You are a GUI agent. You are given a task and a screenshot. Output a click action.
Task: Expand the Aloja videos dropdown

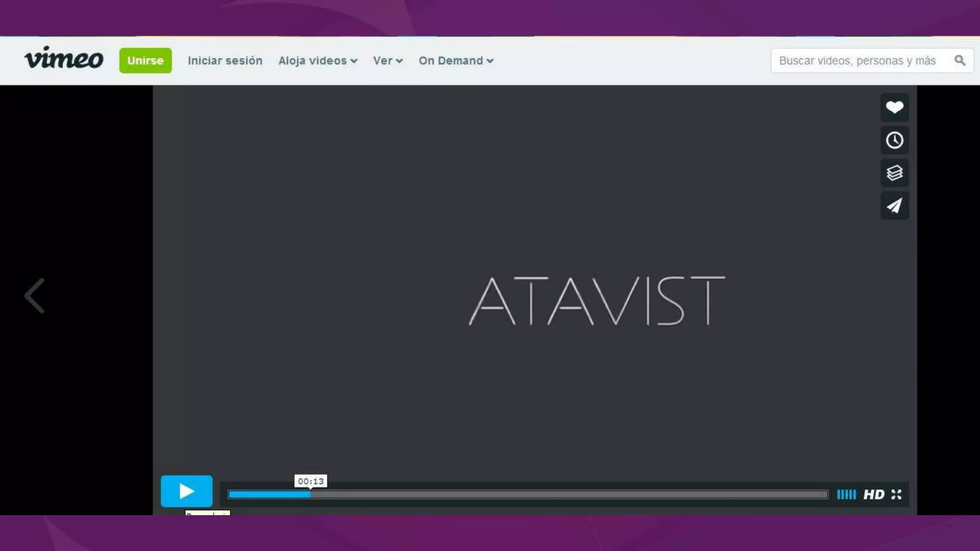318,61
